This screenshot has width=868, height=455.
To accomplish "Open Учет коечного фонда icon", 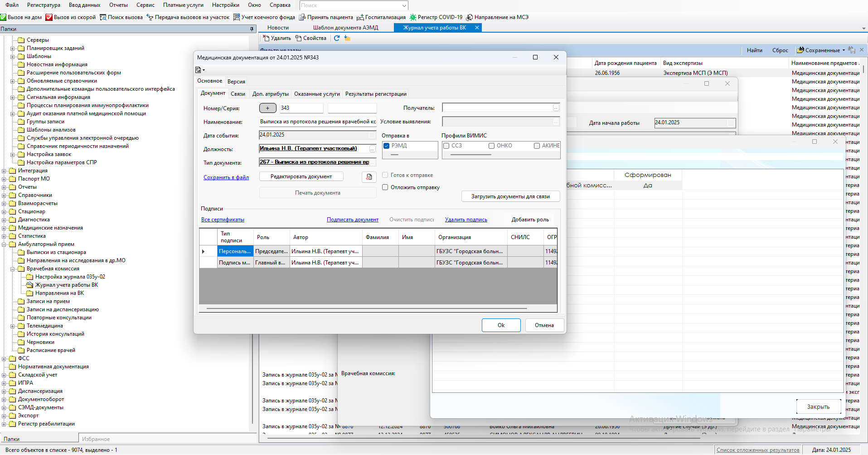I will [x=237, y=17].
